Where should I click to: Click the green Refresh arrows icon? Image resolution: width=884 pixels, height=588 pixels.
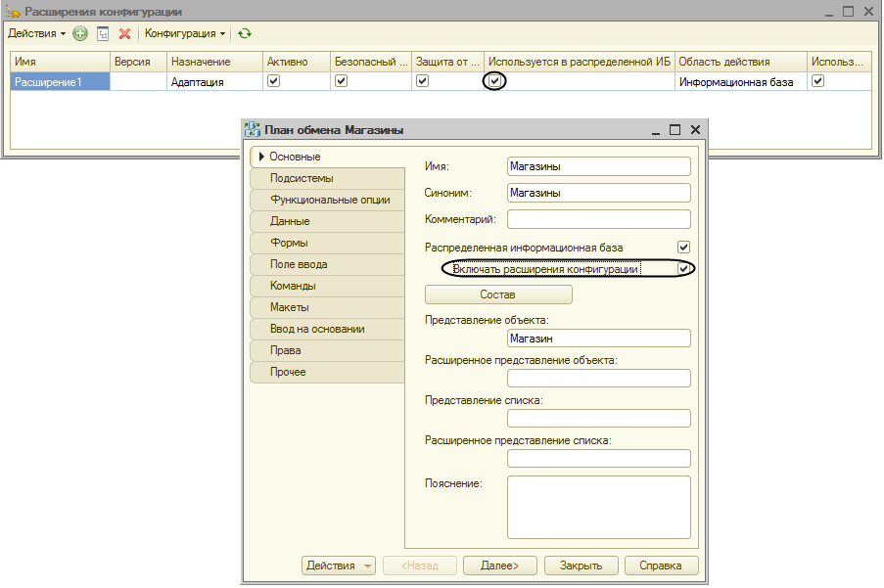(x=244, y=34)
